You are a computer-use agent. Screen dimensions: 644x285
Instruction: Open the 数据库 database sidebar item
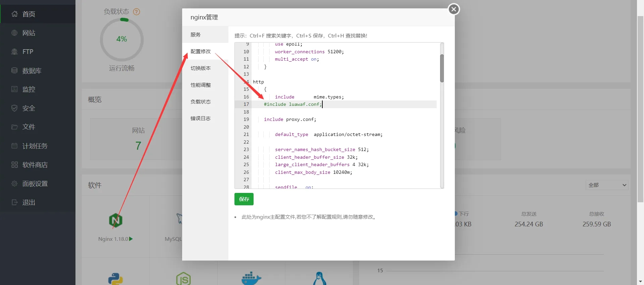(38, 71)
